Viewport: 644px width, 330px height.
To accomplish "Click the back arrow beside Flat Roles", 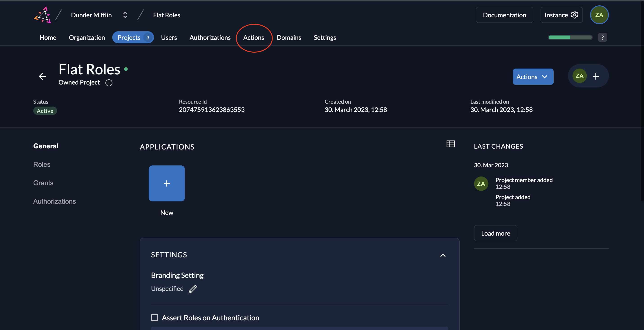I will point(42,76).
